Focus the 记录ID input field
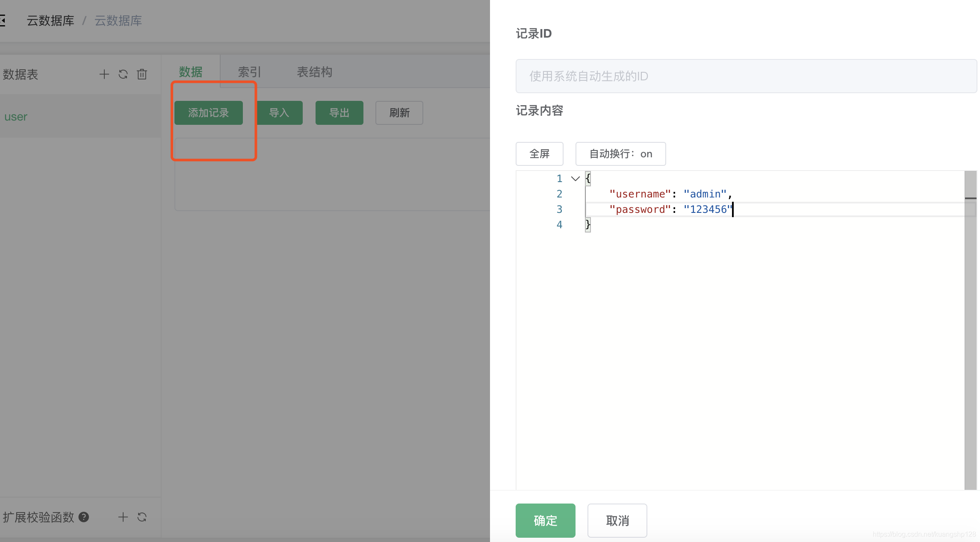 point(746,76)
